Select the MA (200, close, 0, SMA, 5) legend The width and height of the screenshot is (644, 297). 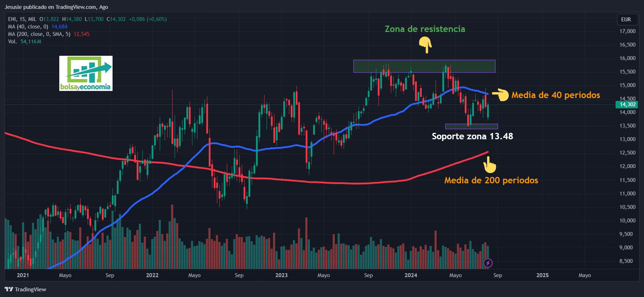click(39, 34)
